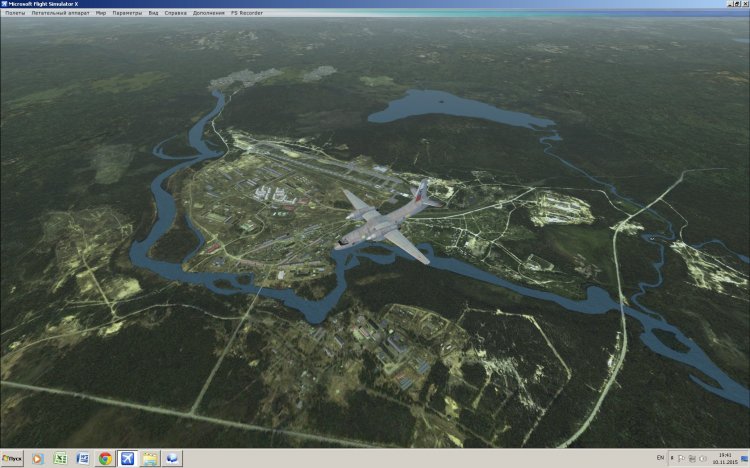Launch Google Chrome from the taskbar

(105, 458)
